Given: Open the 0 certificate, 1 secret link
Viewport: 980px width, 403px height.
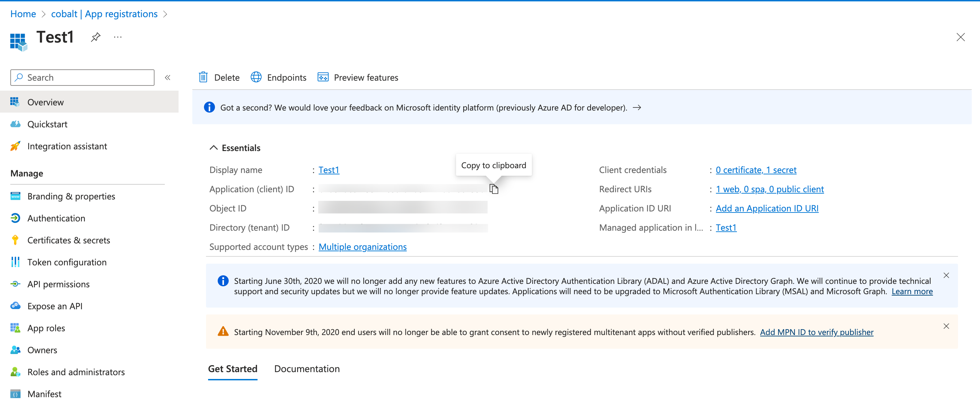Looking at the screenshot, I should [755, 170].
